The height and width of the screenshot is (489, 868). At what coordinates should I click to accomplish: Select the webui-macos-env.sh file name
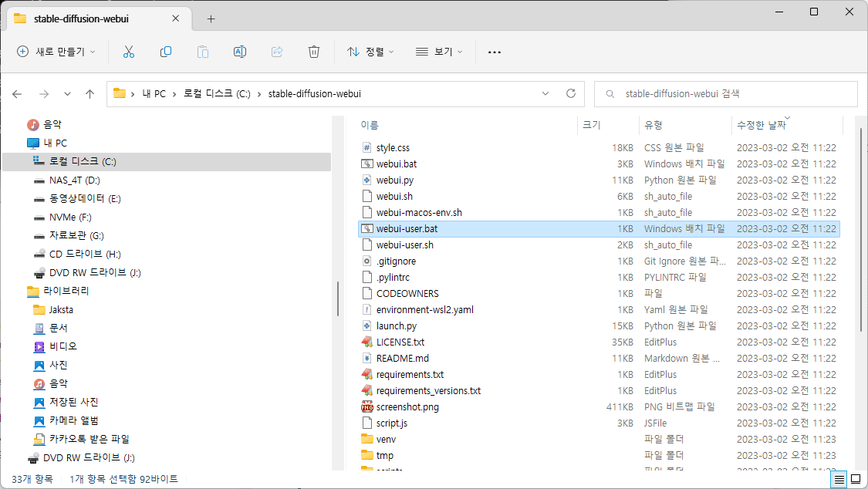point(419,212)
